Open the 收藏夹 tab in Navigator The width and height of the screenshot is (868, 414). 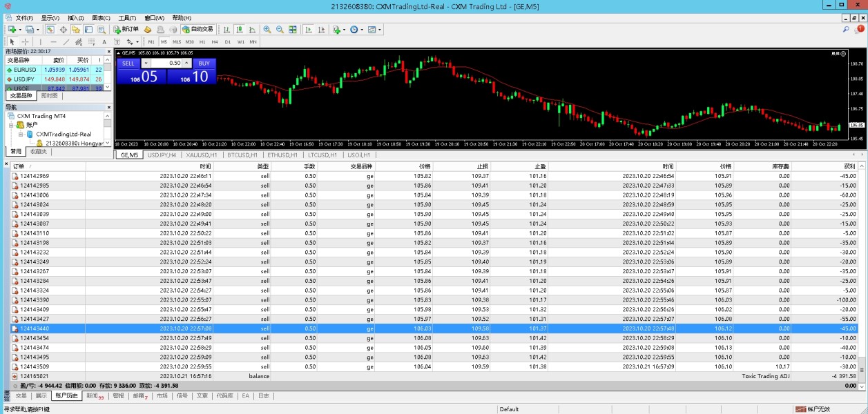coord(38,151)
